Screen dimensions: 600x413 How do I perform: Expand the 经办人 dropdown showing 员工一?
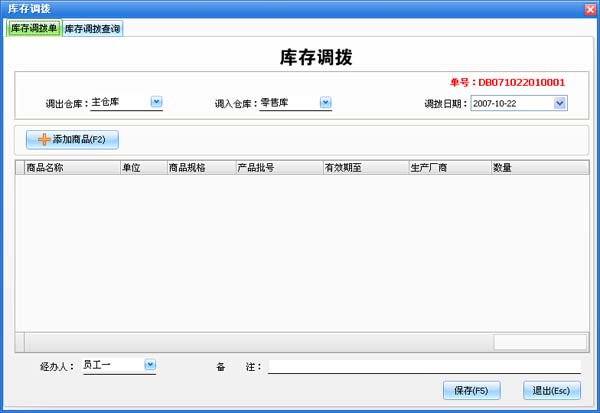[150, 365]
